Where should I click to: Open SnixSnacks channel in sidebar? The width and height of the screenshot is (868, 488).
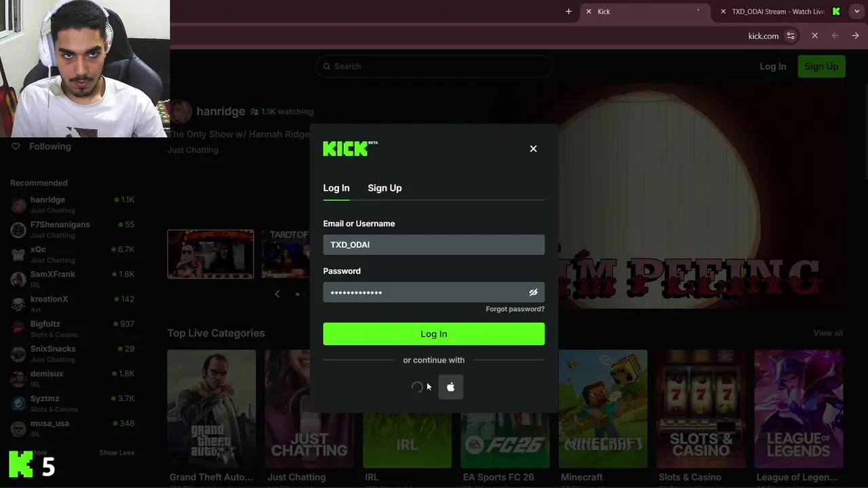(x=73, y=353)
